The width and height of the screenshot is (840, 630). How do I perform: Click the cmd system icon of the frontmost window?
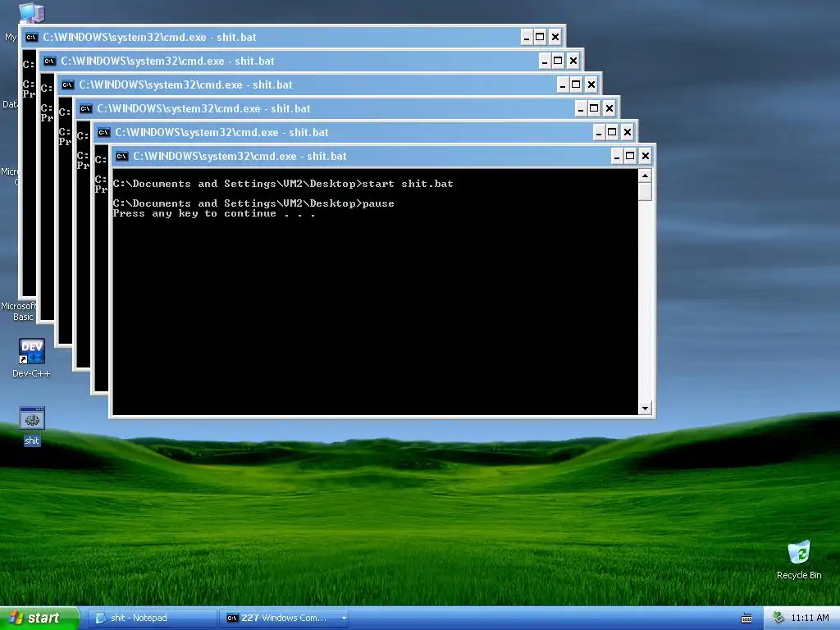coord(121,157)
